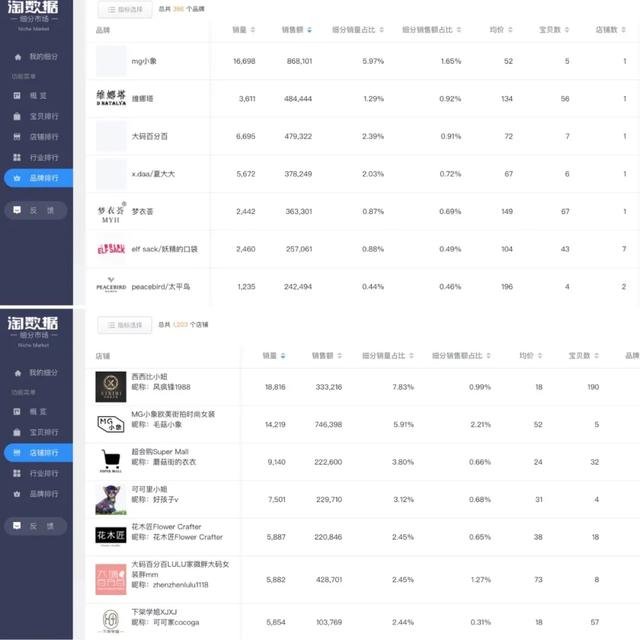Click the 梦衣荟 MYH brand logo

pyautogui.click(x=111, y=212)
